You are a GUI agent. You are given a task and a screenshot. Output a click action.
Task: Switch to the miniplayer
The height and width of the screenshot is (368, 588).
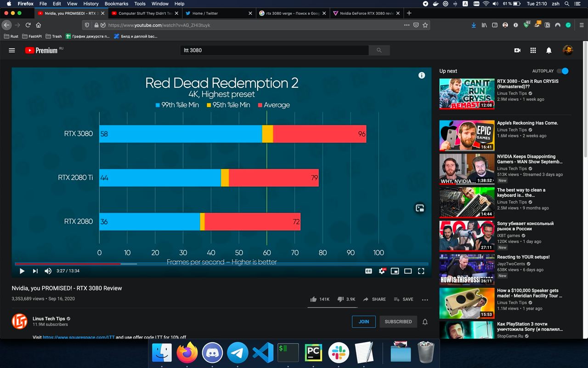pyautogui.click(x=395, y=271)
